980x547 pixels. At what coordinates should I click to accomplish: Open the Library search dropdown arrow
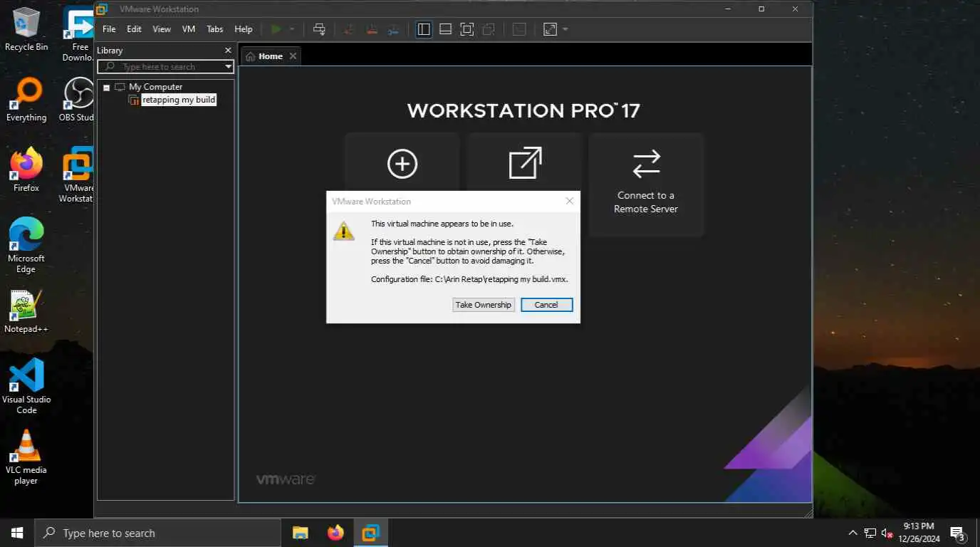(x=228, y=67)
